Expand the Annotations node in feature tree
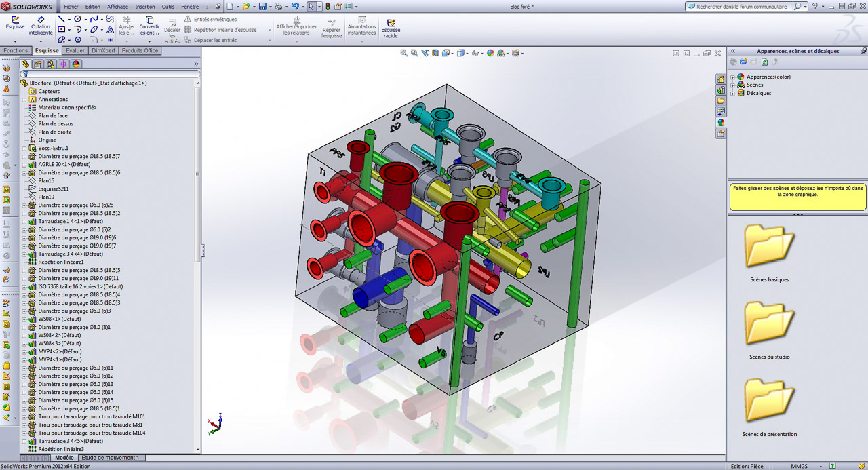The image size is (868, 470). tap(24, 100)
